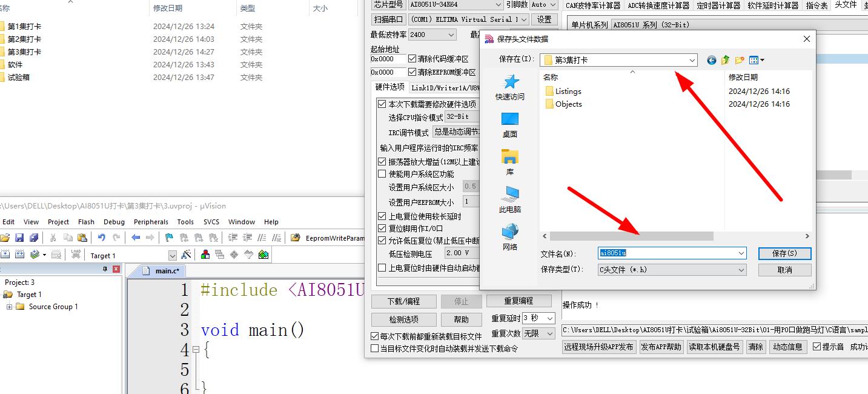
Task: Switch to 定时器计算器 tab
Action: [718, 5]
